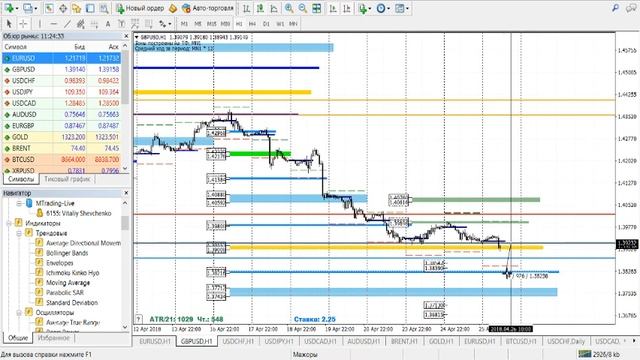This screenshot has height=360, width=640.
Task: Select the Horizontal Line tool
Action: point(54,24)
